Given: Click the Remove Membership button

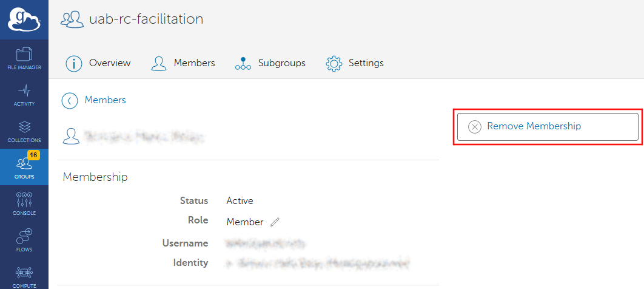Looking at the screenshot, I should (547, 126).
